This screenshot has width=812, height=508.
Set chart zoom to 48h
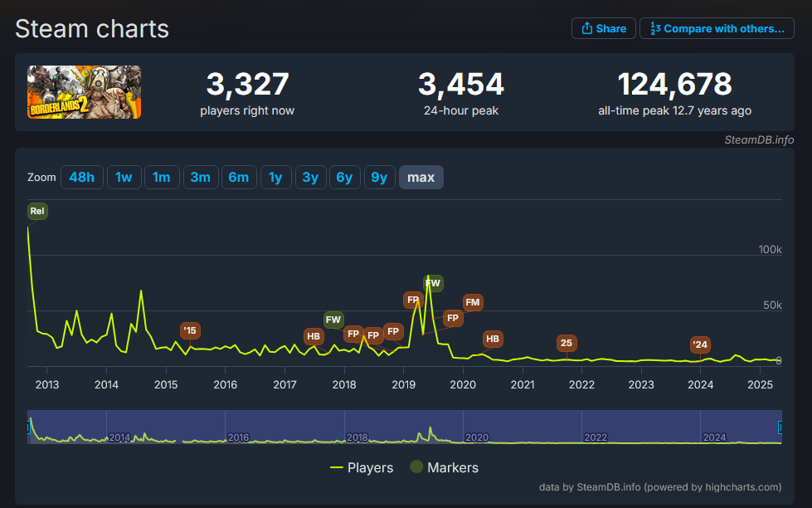pyautogui.click(x=82, y=178)
